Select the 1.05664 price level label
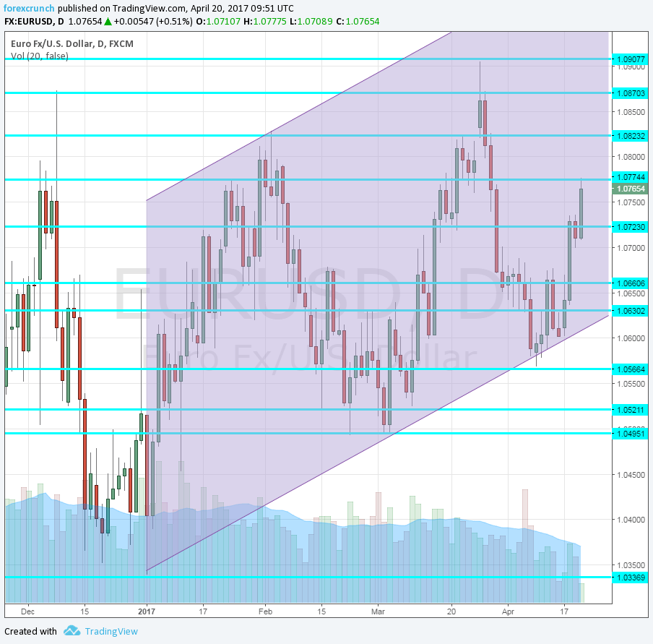Viewport: 653px width, 644px height. tap(628, 369)
